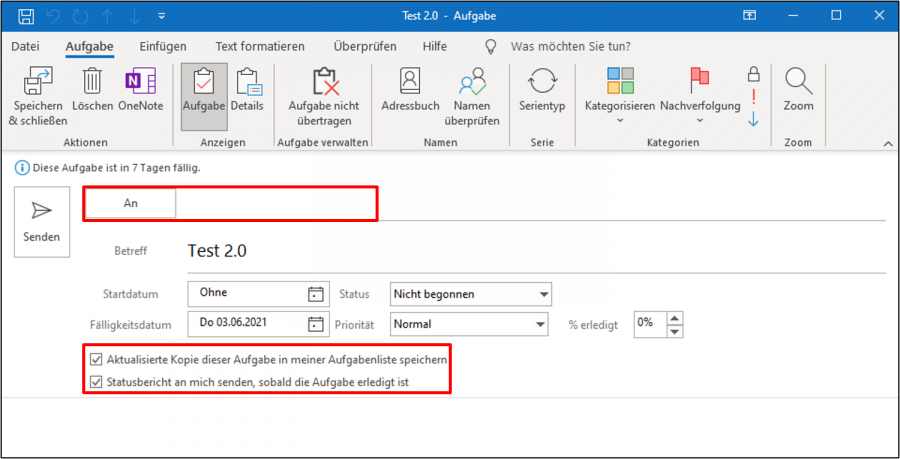
Task: Show the Aufgabe view
Action: click(x=204, y=96)
